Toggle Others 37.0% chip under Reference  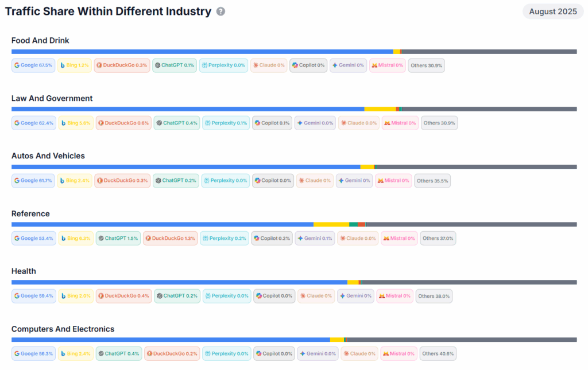pyautogui.click(x=438, y=238)
